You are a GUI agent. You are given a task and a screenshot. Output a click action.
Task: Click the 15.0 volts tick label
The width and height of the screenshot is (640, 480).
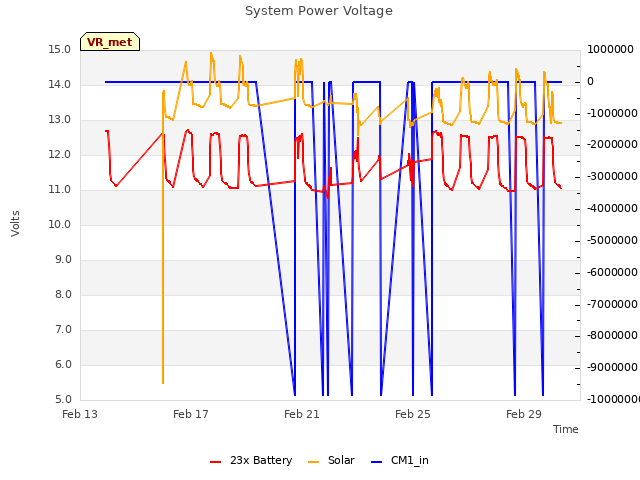click(60, 50)
